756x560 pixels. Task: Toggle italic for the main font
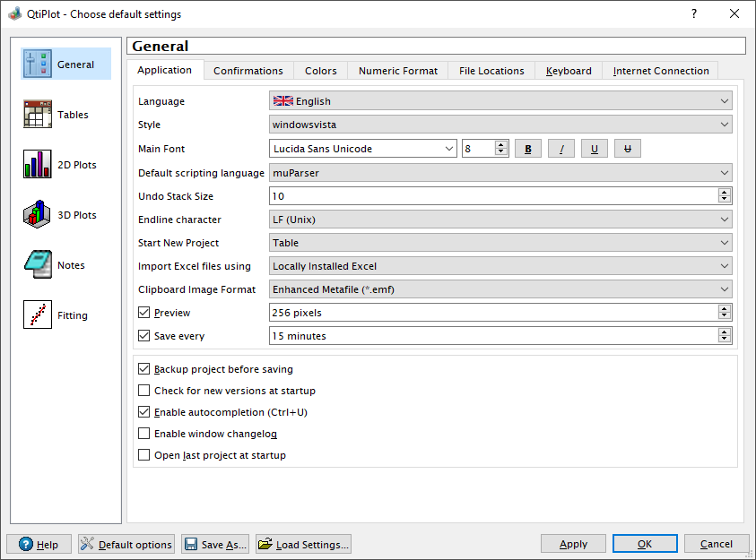tap(561, 149)
